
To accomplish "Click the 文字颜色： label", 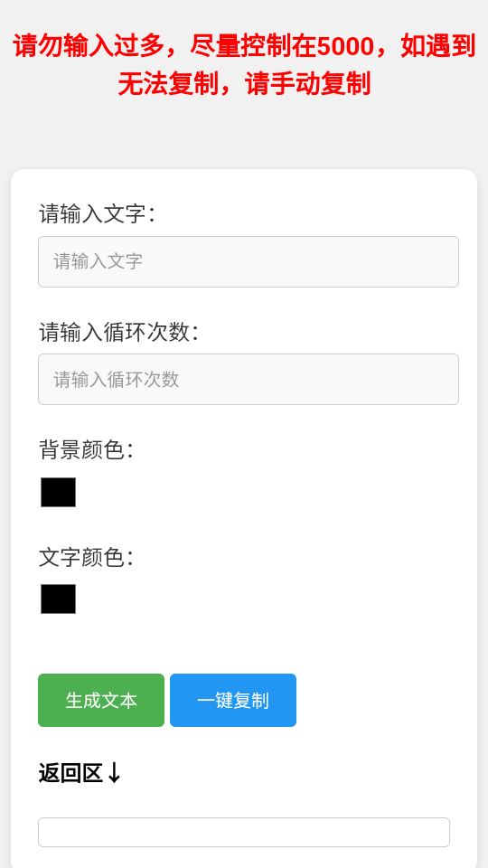I will click(87, 557).
